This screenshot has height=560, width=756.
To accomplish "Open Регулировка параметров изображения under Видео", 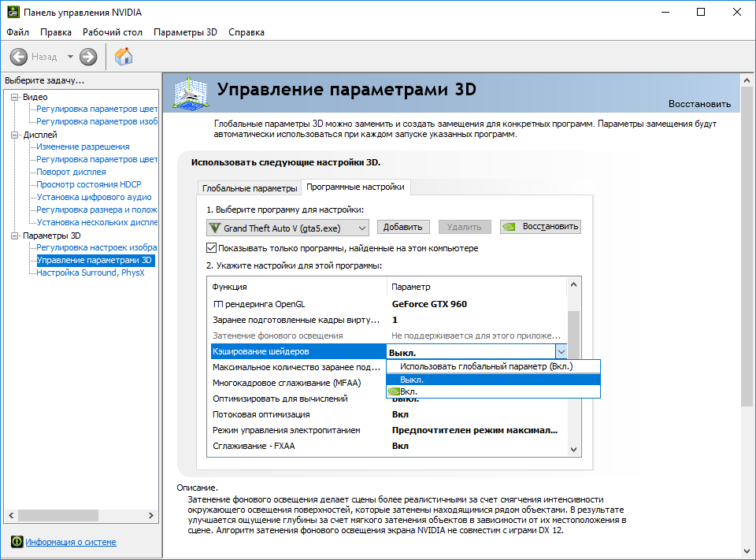I will coord(97,121).
